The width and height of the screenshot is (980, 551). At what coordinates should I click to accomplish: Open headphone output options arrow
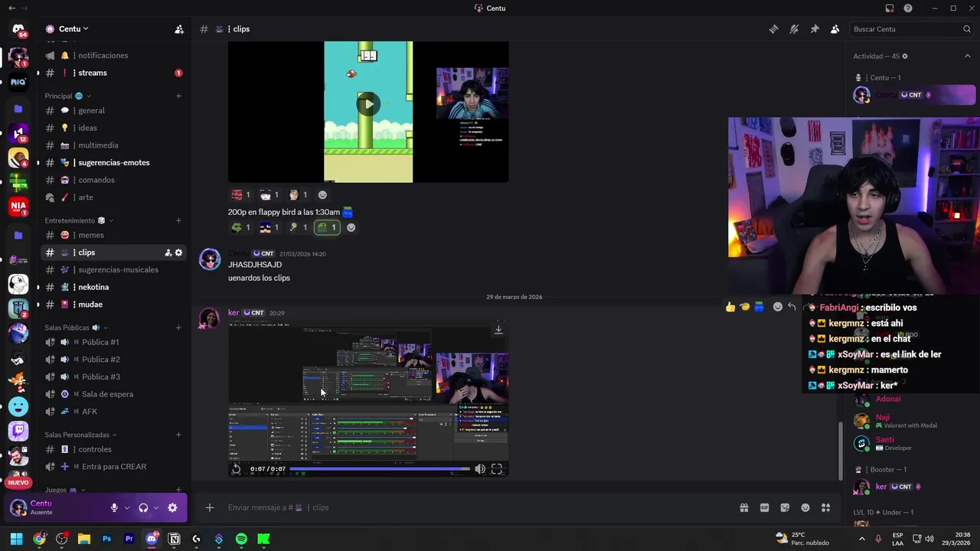[155, 507]
